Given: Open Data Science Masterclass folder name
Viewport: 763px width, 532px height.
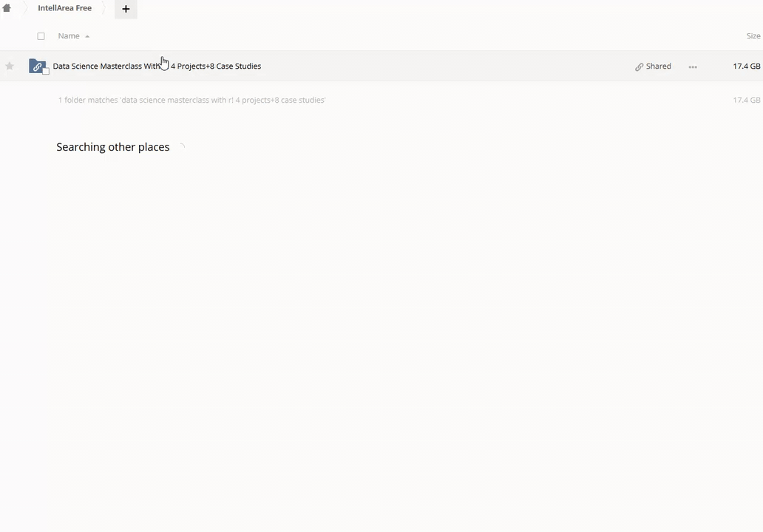Looking at the screenshot, I should [157, 66].
